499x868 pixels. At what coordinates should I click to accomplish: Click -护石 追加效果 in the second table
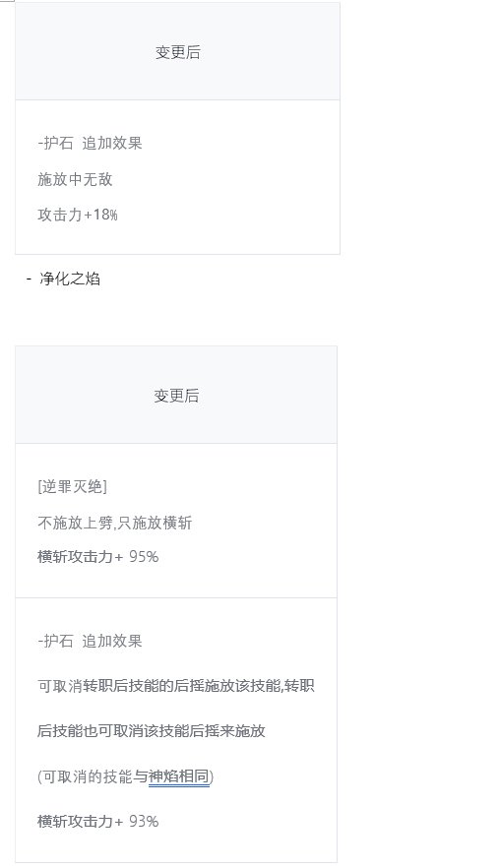click(90, 641)
